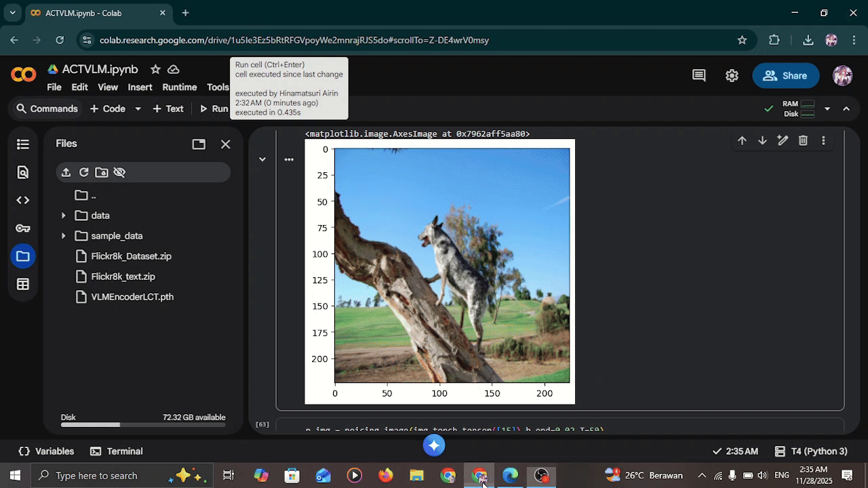Open the Variables panel
This screenshot has width=868, height=488.
(47, 451)
